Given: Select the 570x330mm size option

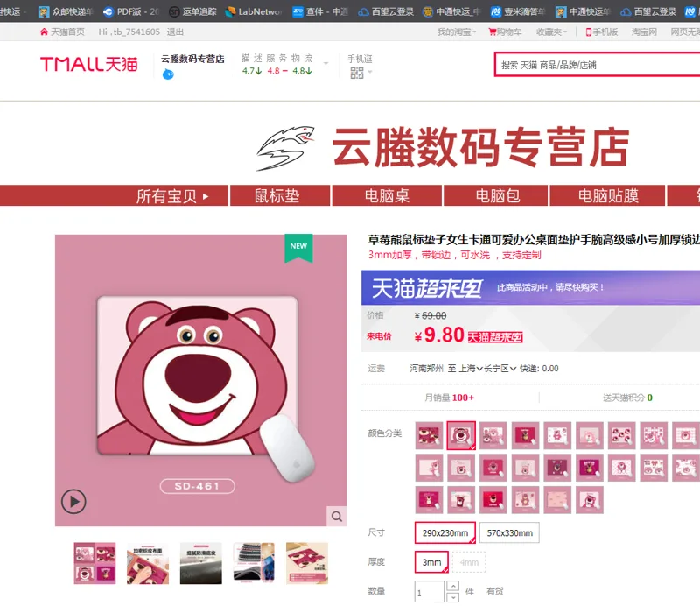Looking at the screenshot, I should (509, 532).
